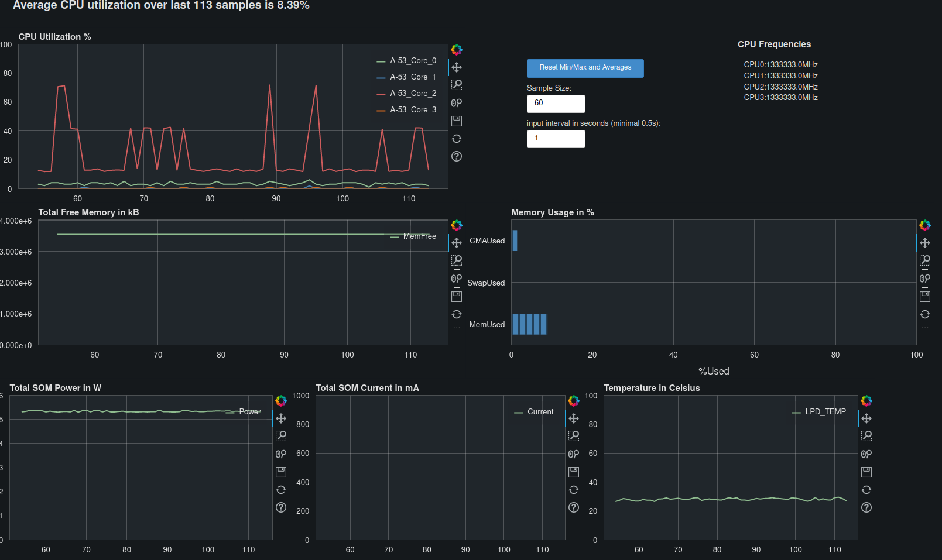
Task: Click the MemUsed bar in Memory Usage
Action: tap(529, 324)
